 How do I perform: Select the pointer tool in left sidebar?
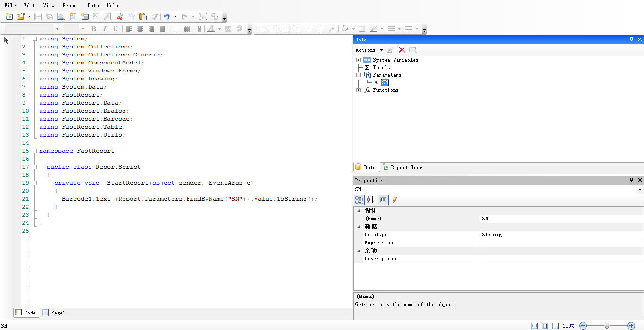point(6,40)
